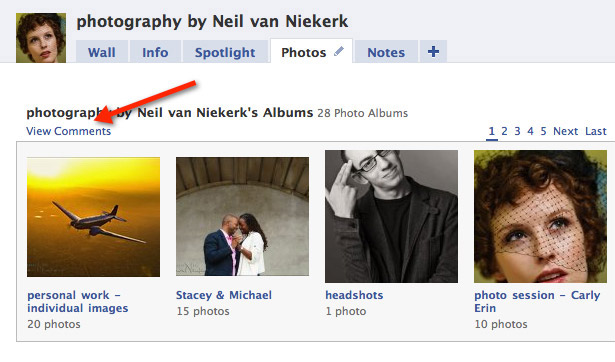Viewport: 615px width, 362px height.
Task: Add a new tab with plus icon
Action: [x=433, y=51]
